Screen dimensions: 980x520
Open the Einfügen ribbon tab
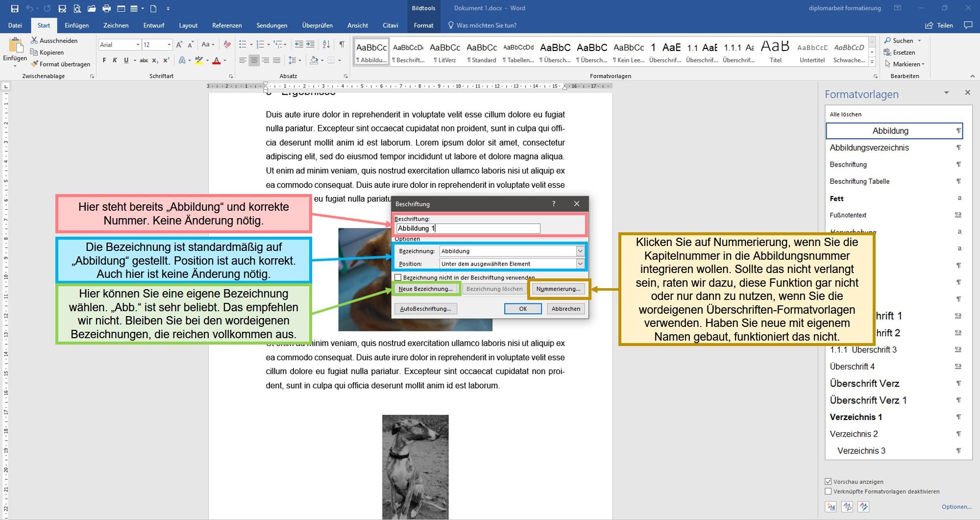coord(77,25)
